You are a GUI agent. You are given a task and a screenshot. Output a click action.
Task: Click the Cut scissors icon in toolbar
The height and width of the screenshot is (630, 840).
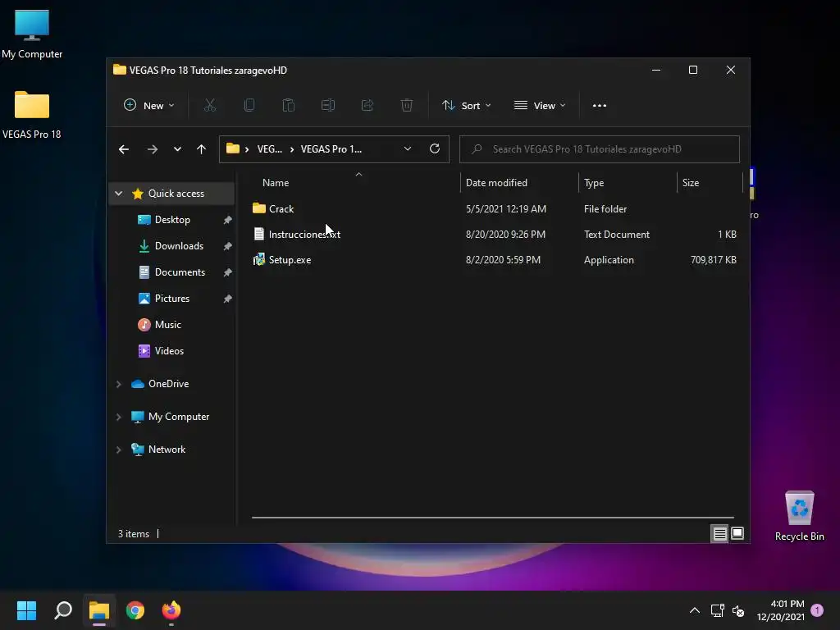tap(209, 106)
